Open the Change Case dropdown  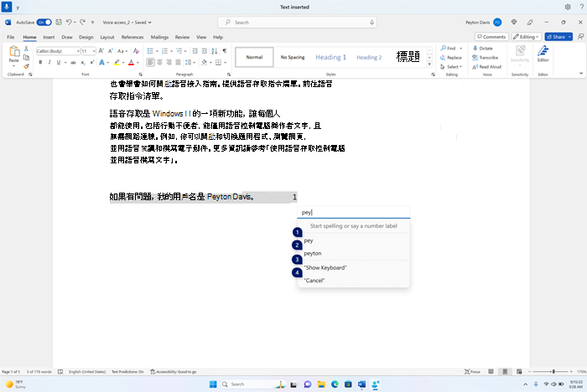[122, 51]
